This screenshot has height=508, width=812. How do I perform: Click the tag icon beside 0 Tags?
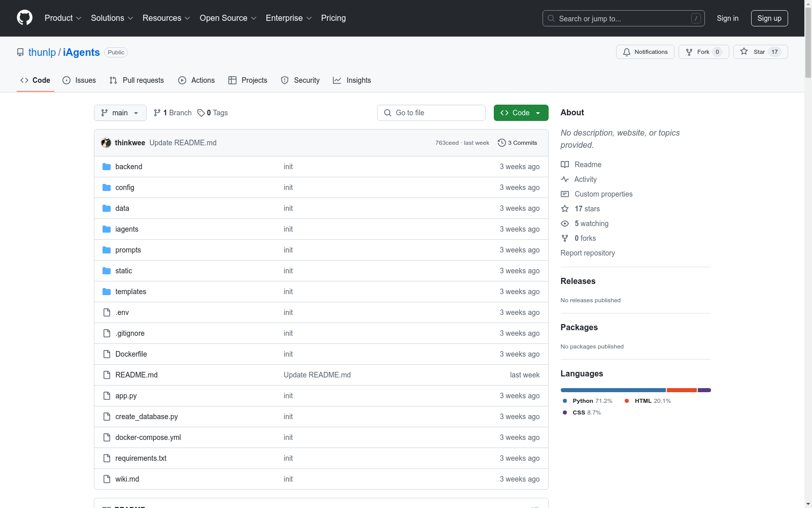tap(201, 113)
